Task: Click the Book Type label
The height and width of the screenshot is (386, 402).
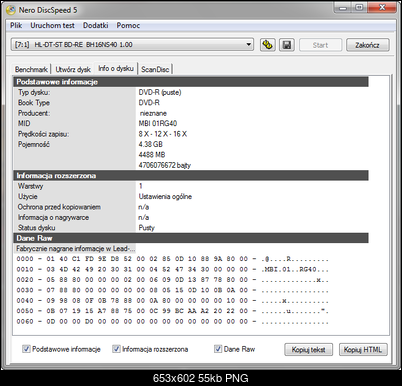Action: click(x=34, y=103)
